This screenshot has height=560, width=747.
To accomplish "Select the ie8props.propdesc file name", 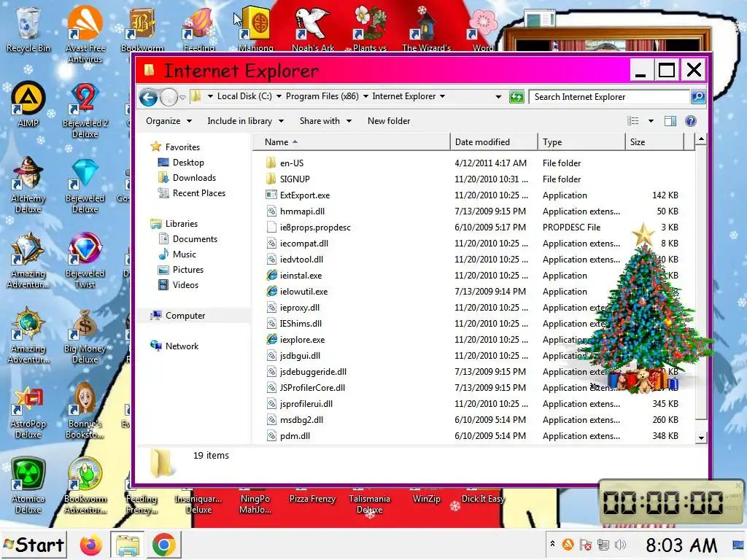I will [x=315, y=227].
